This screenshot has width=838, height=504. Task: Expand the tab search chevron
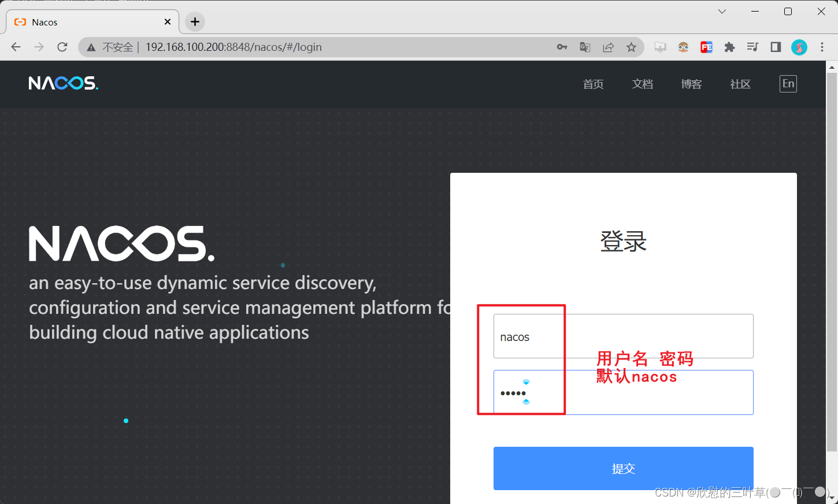click(722, 12)
